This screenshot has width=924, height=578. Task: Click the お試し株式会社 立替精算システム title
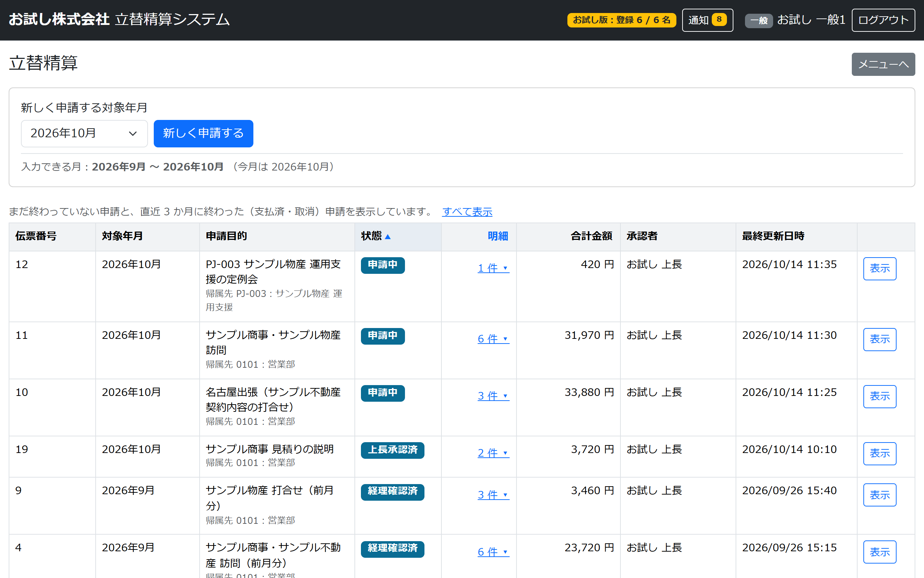tap(119, 19)
